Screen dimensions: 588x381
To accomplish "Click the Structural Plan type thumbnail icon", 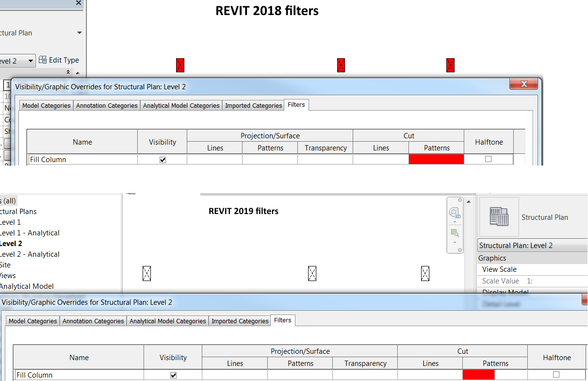I will (x=499, y=217).
